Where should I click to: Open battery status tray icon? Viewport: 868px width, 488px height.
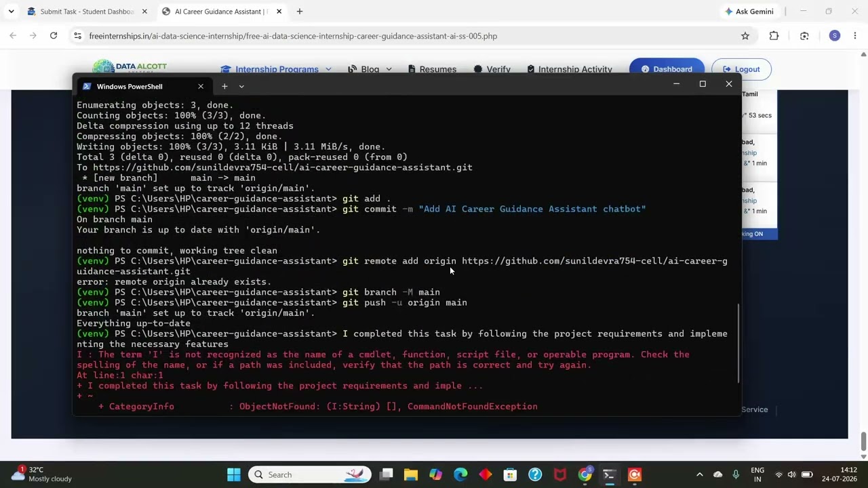click(x=808, y=474)
